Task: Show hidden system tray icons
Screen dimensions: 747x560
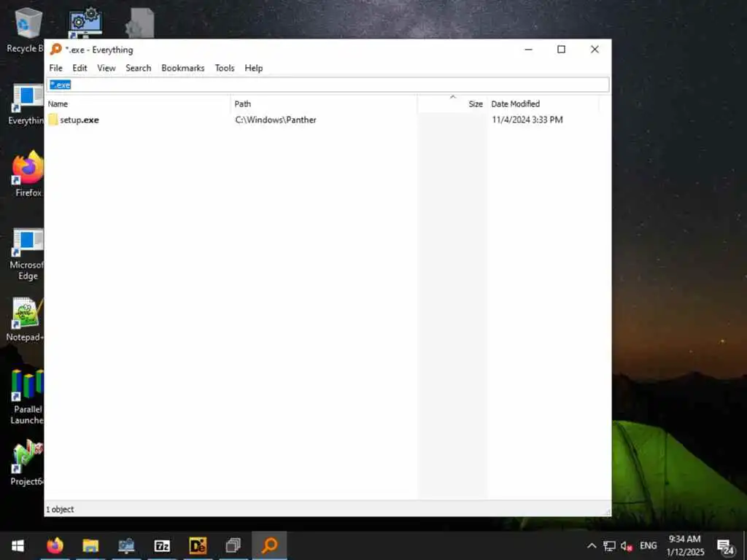Action: (592, 545)
